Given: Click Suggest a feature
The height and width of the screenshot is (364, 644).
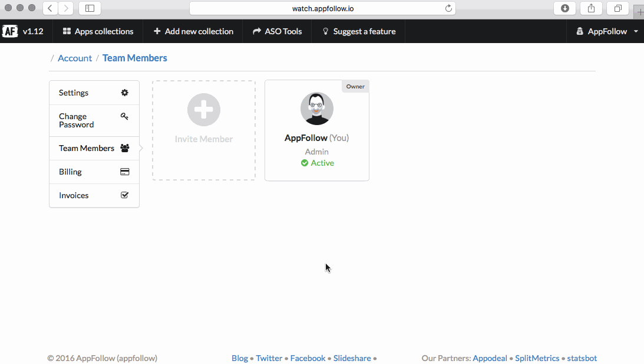Looking at the screenshot, I should [358, 31].
